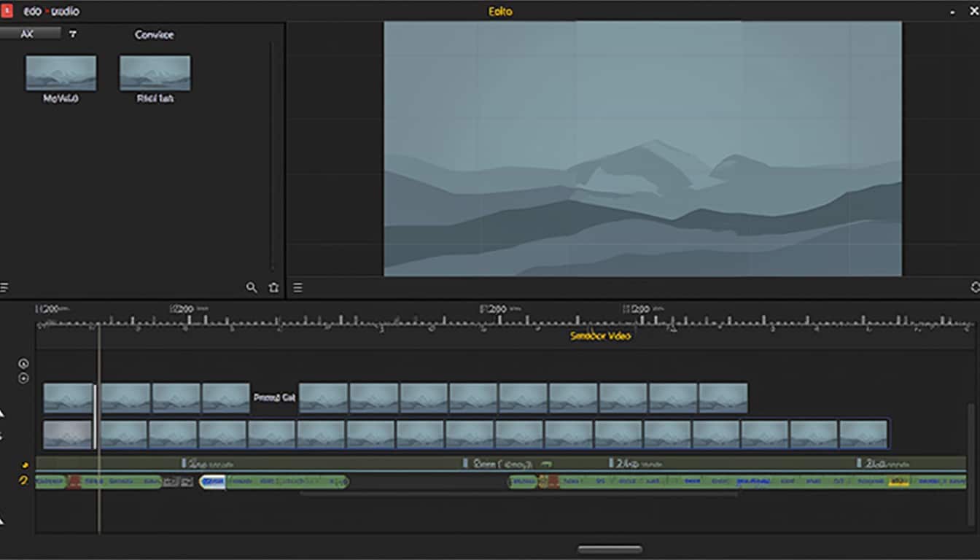
Task: Click the timeline ruler time scale
Action: click(x=503, y=321)
